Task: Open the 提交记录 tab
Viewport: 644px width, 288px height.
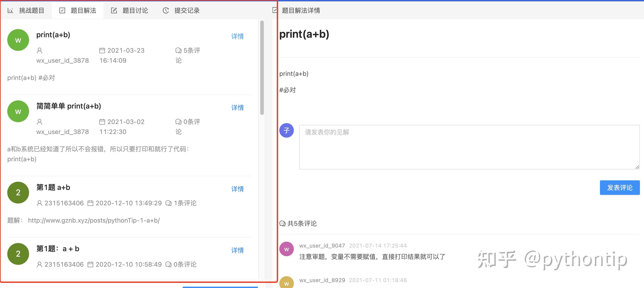Action: pos(186,10)
